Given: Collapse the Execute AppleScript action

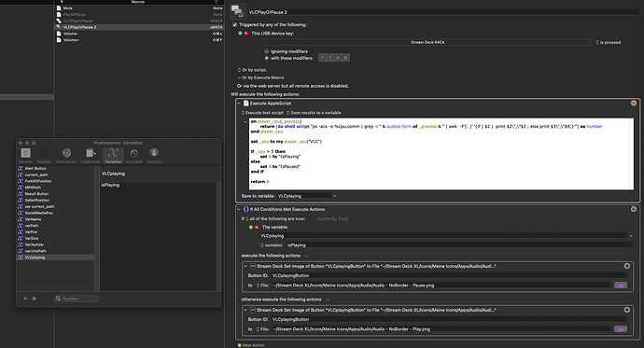Looking at the screenshot, I should tap(239, 104).
